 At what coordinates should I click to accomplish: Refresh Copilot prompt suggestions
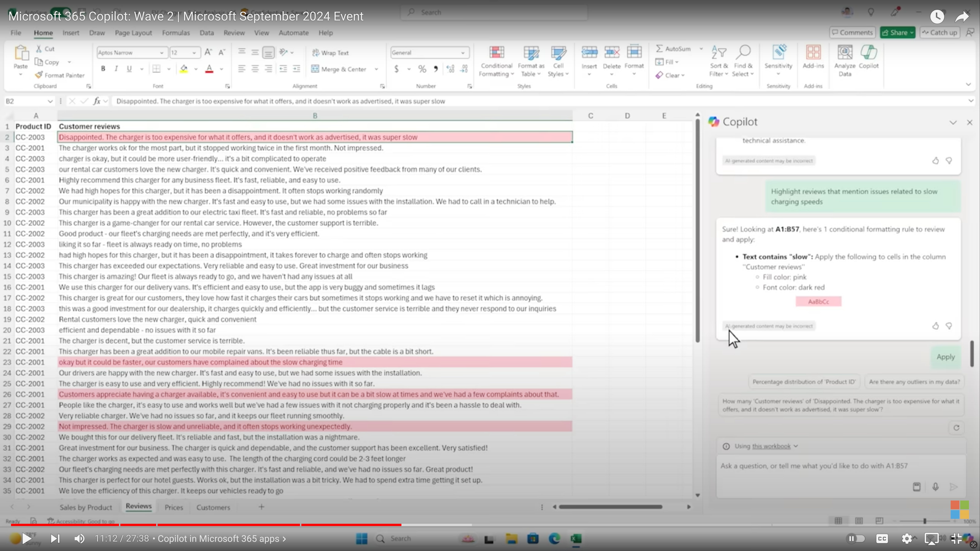pyautogui.click(x=956, y=428)
